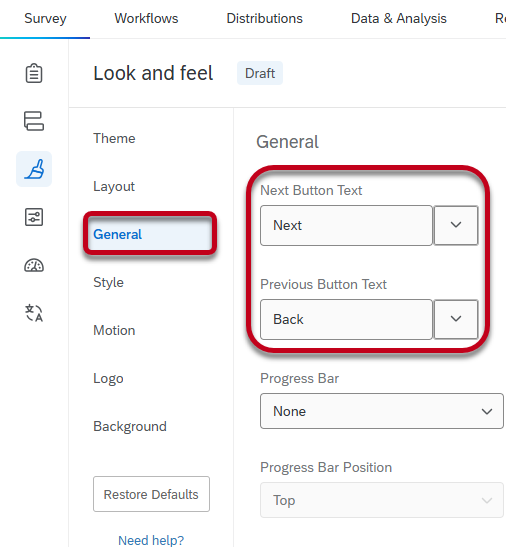
Task: Select Motion in the settings menu
Action: 114,330
